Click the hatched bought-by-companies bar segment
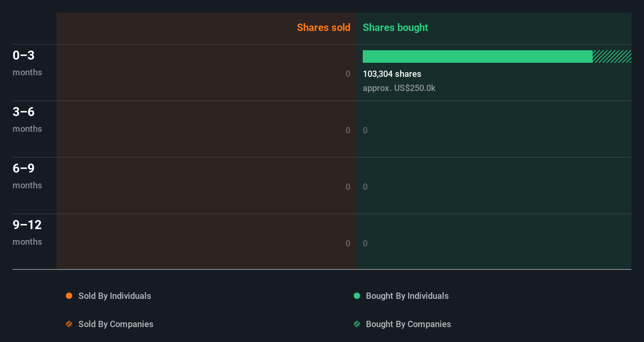 pyautogui.click(x=612, y=56)
